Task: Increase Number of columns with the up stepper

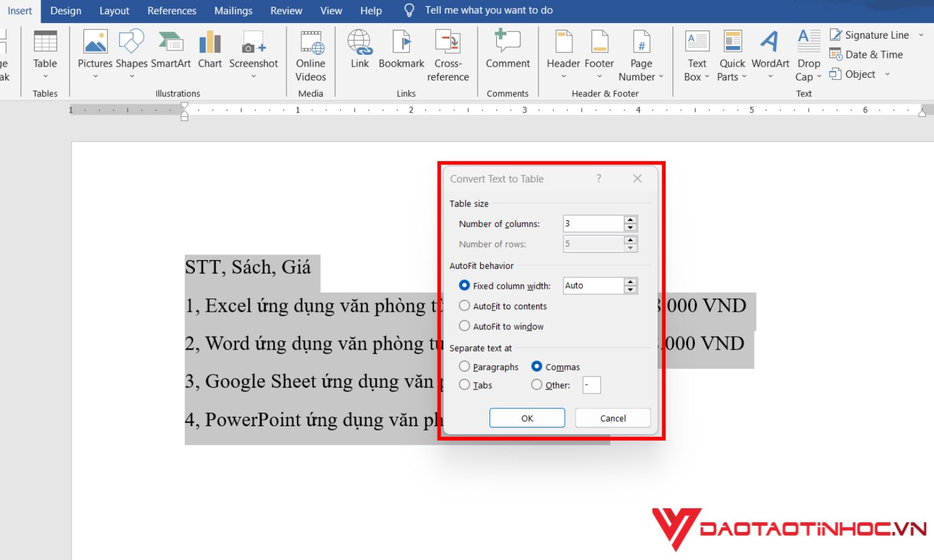Action: [630, 220]
